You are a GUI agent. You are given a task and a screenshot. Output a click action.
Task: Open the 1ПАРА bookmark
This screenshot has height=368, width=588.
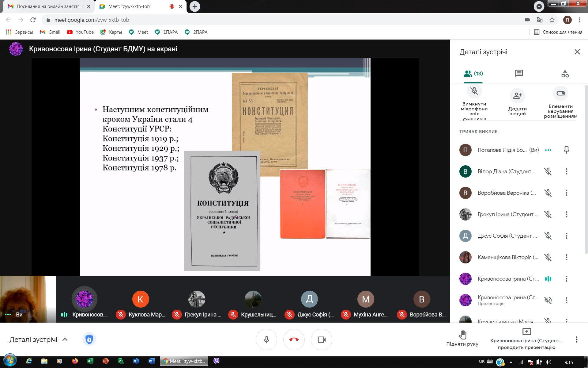coord(167,32)
